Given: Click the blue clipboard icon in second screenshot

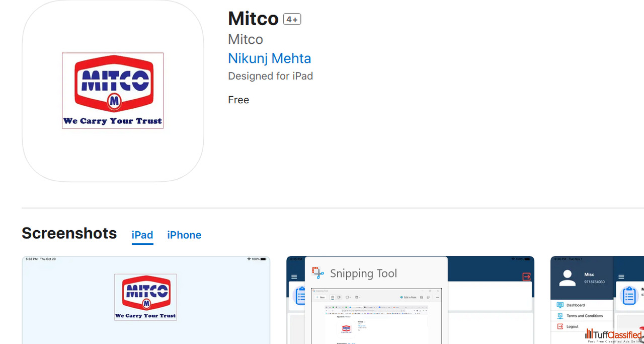Looking at the screenshot, I should (x=300, y=296).
